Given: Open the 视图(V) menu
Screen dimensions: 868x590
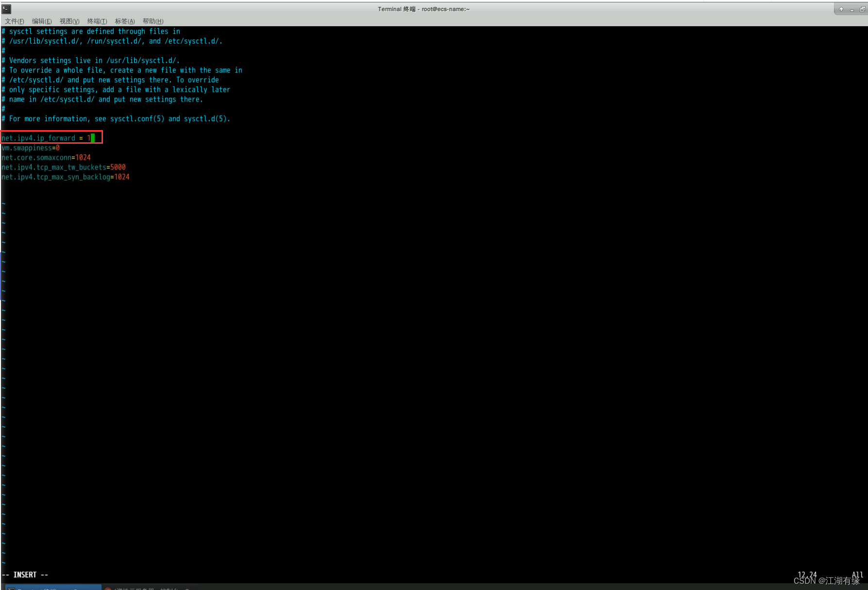Looking at the screenshot, I should [69, 21].
